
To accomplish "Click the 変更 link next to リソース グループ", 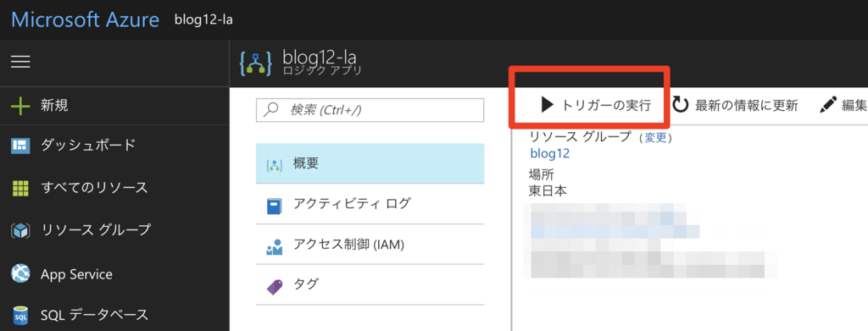I will pyautogui.click(x=656, y=138).
